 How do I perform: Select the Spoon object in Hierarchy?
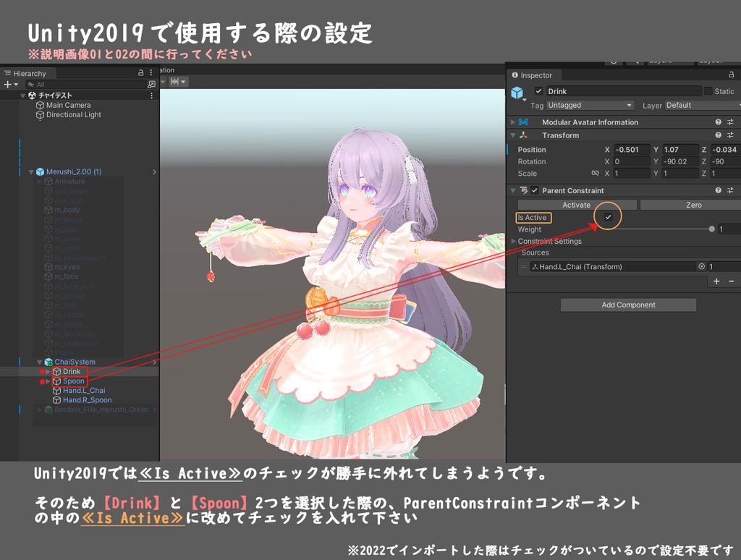point(73,381)
